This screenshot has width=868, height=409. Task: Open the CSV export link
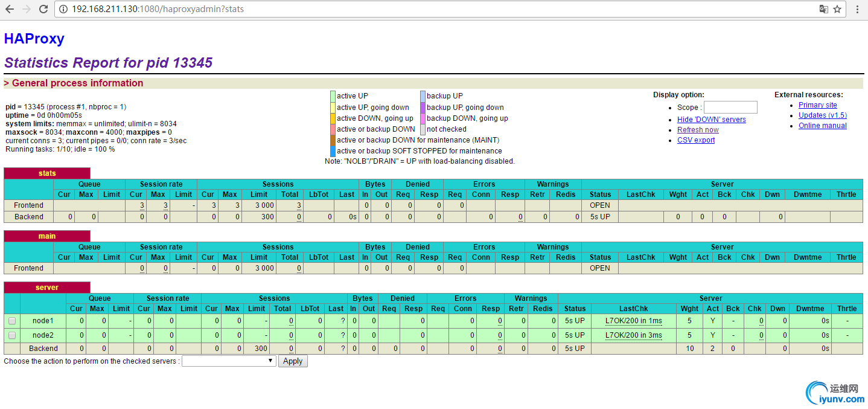coord(696,140)
